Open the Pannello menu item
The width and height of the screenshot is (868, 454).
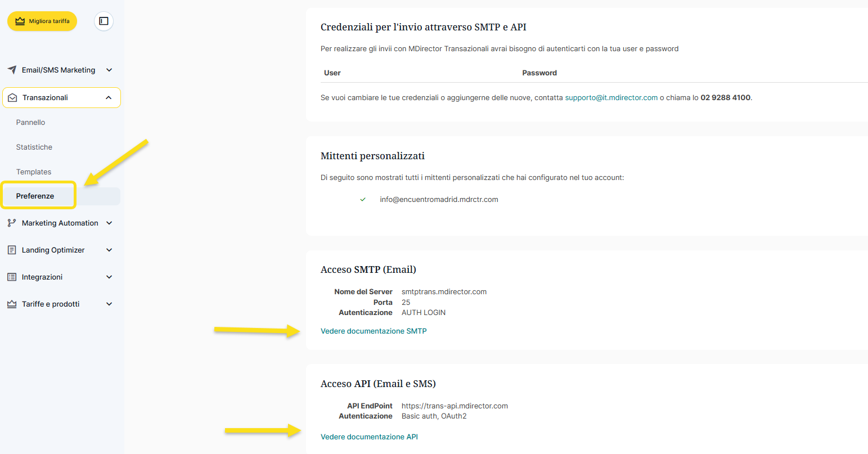(31, 122)
